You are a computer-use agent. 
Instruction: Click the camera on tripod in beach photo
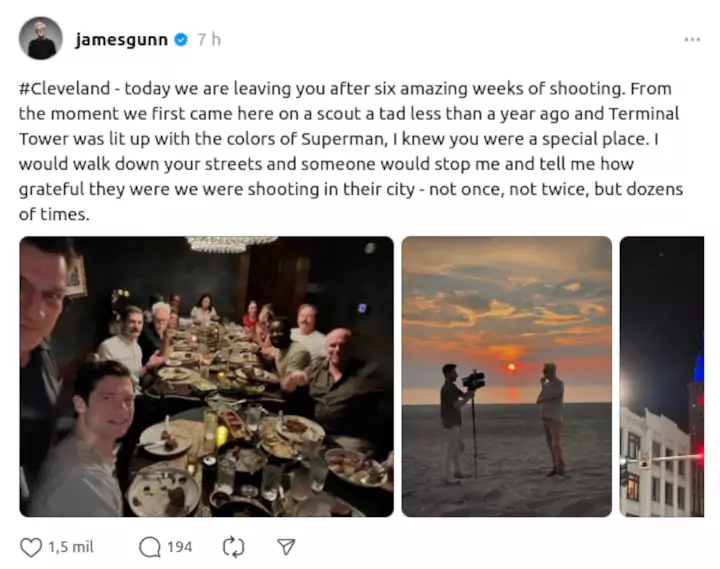coord(475,380)
